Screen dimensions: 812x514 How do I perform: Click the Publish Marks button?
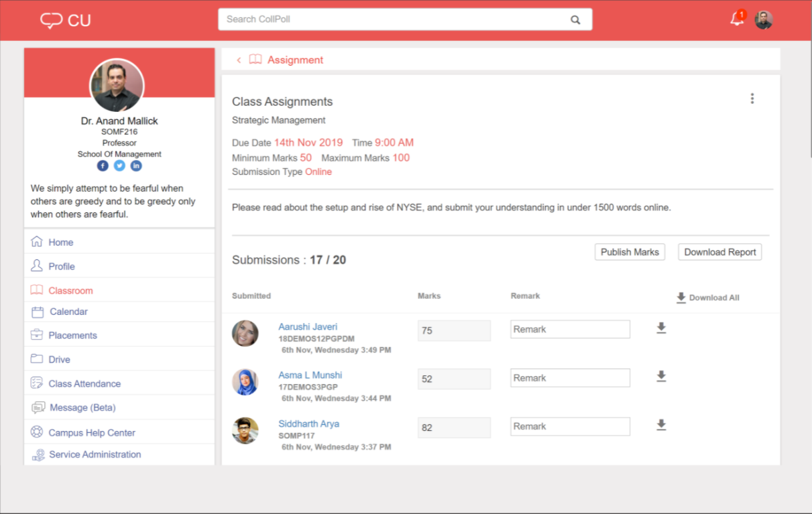pyautogui.click(x=630, y=252)
